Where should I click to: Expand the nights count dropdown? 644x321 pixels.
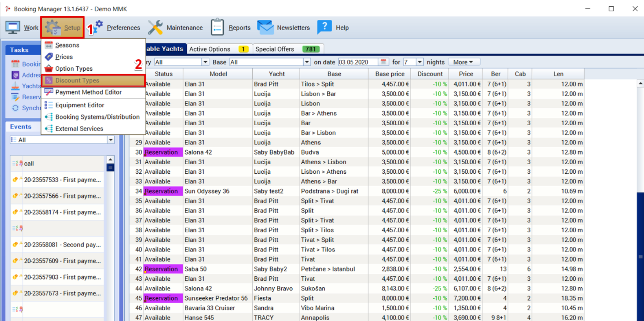pyautogui.click(x=420, y=62)
